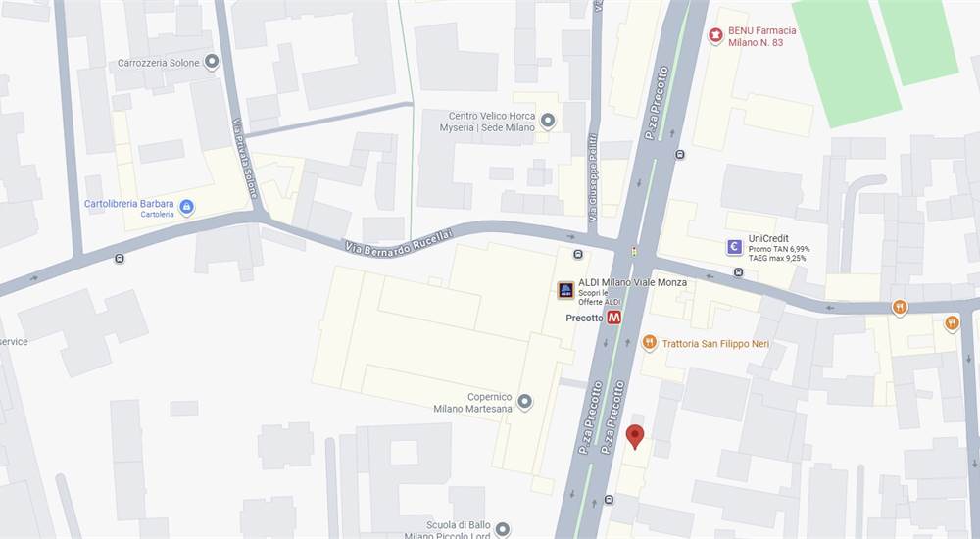Viewport: 980px width, 539px height.
Task: Select the Via Bernardo Rucellai street label
Action: click(398, 243)
